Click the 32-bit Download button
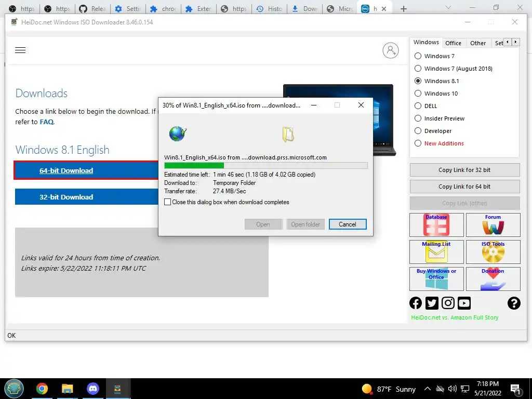 87,197
